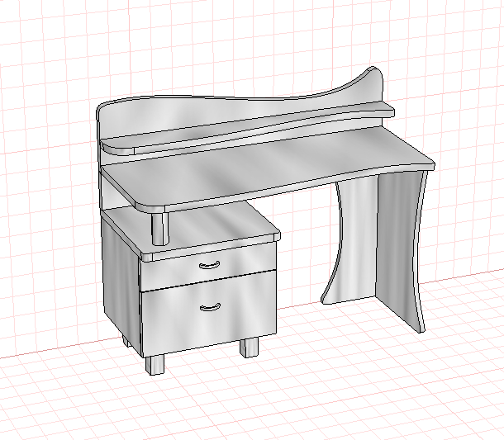This screenshot has width=504, height=440.
Task: Select the cabinet's front-right foot
Action: point(249,348)
